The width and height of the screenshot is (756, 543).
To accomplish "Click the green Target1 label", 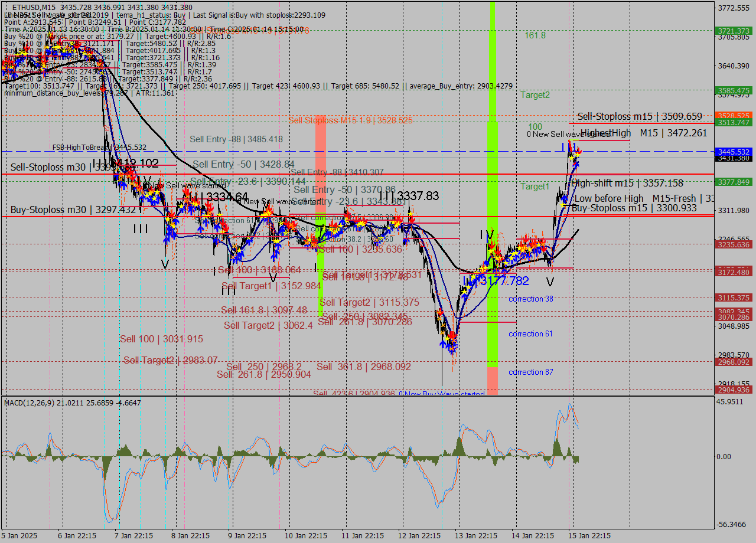I will point(535,187).
